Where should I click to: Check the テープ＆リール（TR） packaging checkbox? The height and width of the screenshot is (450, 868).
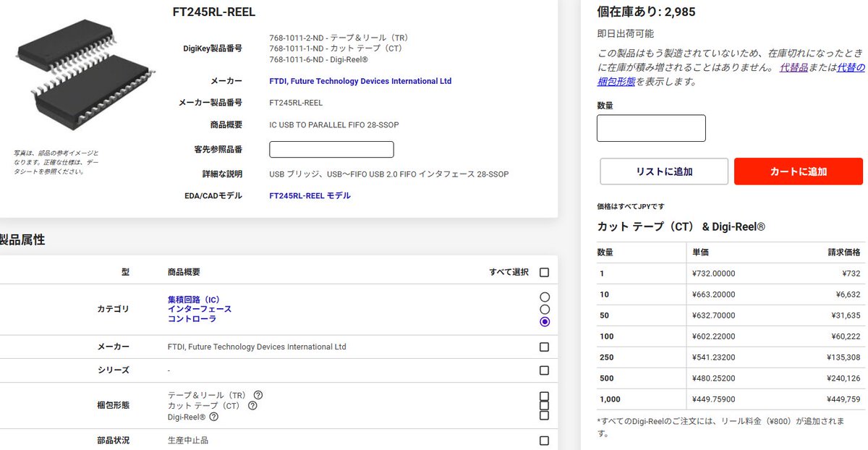[544, 396]
